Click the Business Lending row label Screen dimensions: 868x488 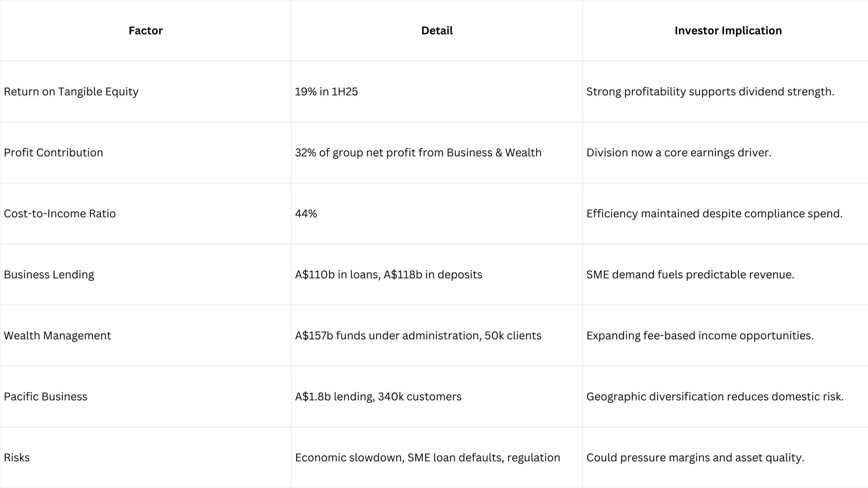[49, 274]
